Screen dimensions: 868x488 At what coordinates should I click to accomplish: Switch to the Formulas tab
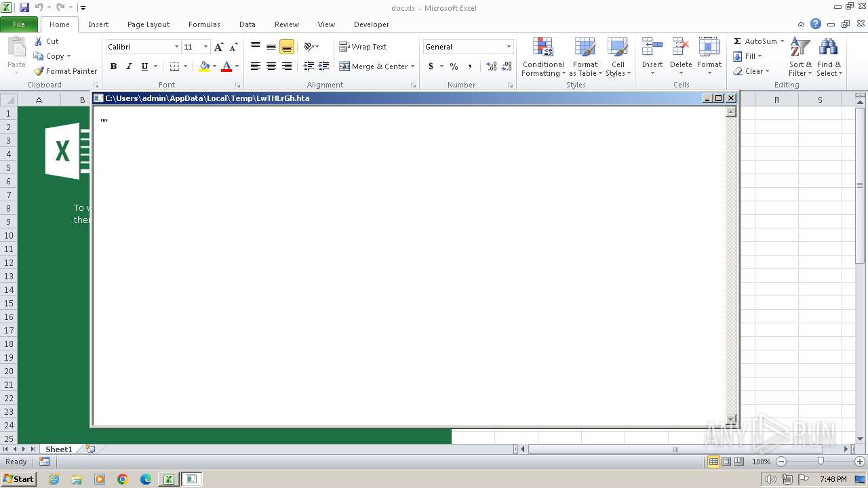tap(204, 24)
